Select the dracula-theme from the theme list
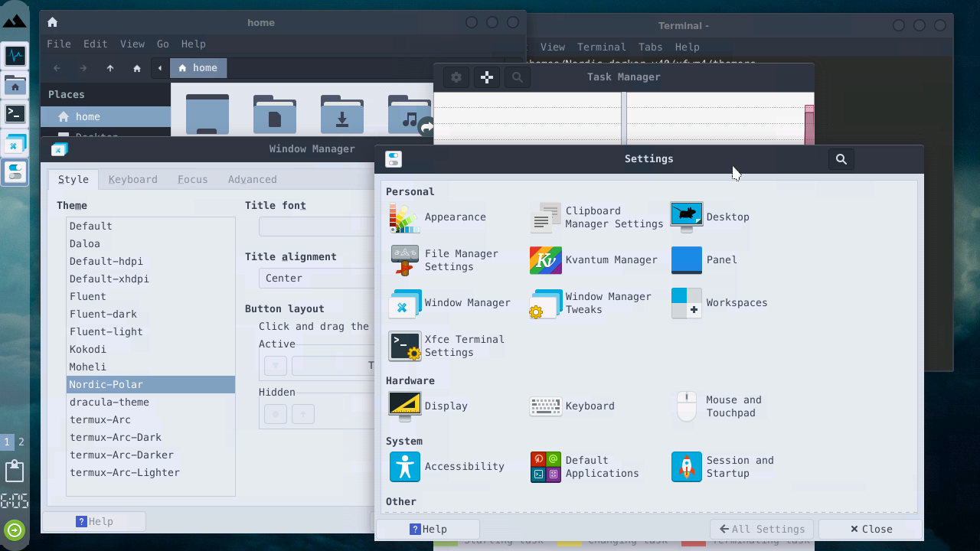This screenshot has height=551, width=980. tap(109, 402)
